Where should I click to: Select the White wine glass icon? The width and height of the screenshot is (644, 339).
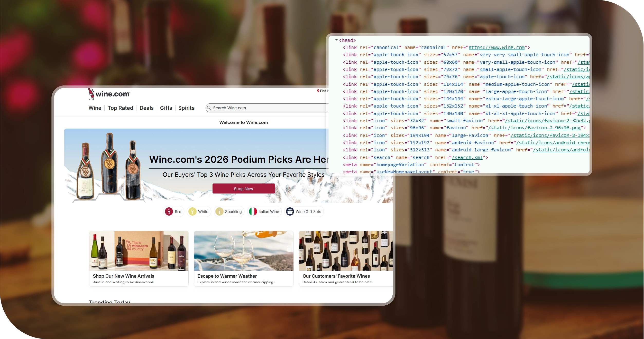coord(192,211)
